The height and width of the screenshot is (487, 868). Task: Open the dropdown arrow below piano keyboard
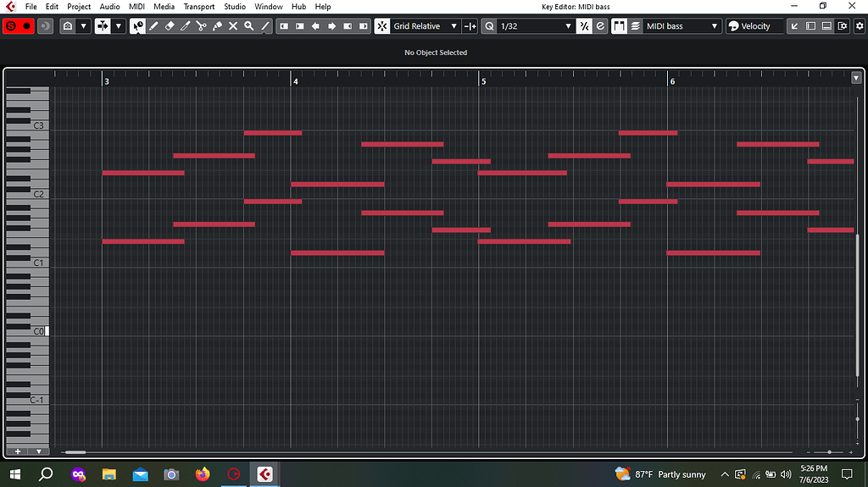coord(39,451)
